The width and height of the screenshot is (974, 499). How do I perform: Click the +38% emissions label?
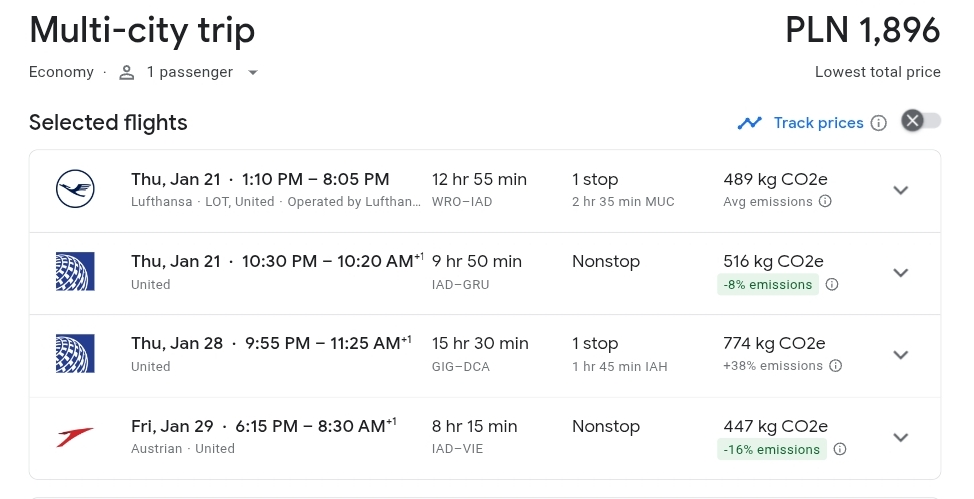tap(773, 365)
